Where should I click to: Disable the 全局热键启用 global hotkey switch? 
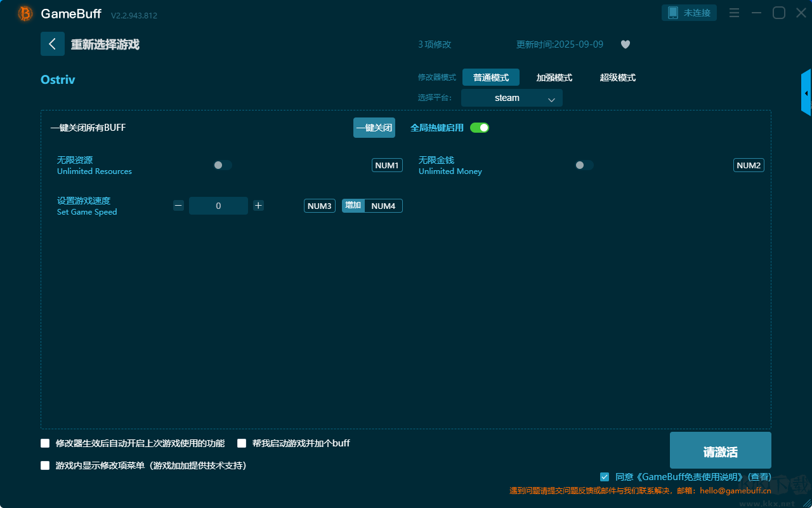[x=480, y=128]
